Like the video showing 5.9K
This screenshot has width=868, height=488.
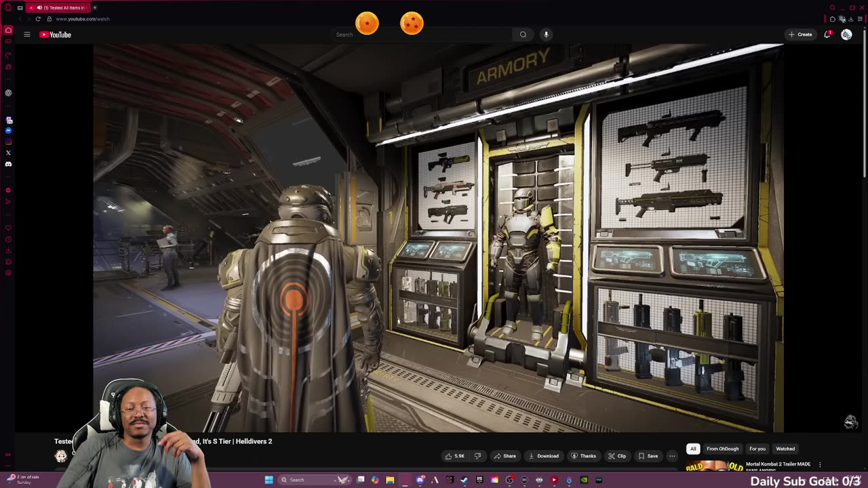455,456
